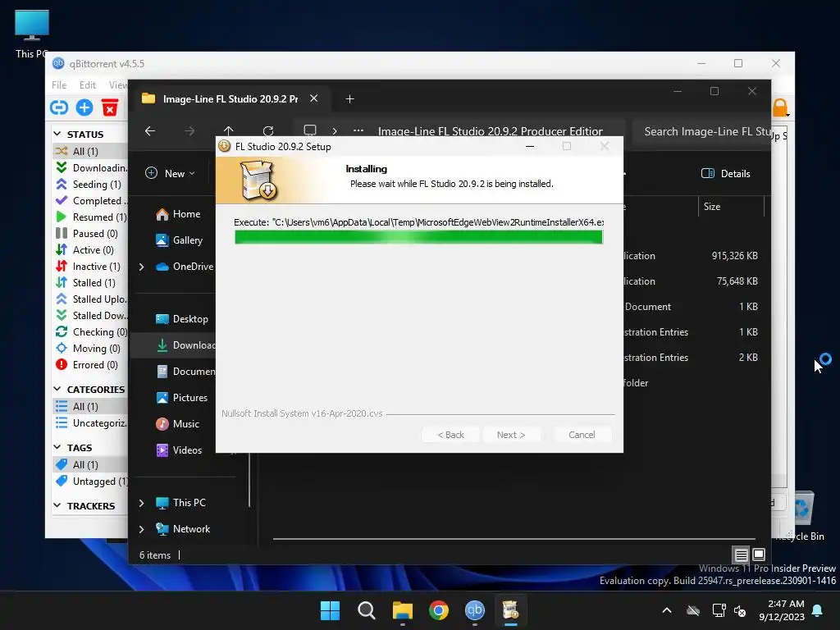
Task: Select Completed status filter in qBittorrent
Action: click(x=90, y=201)
